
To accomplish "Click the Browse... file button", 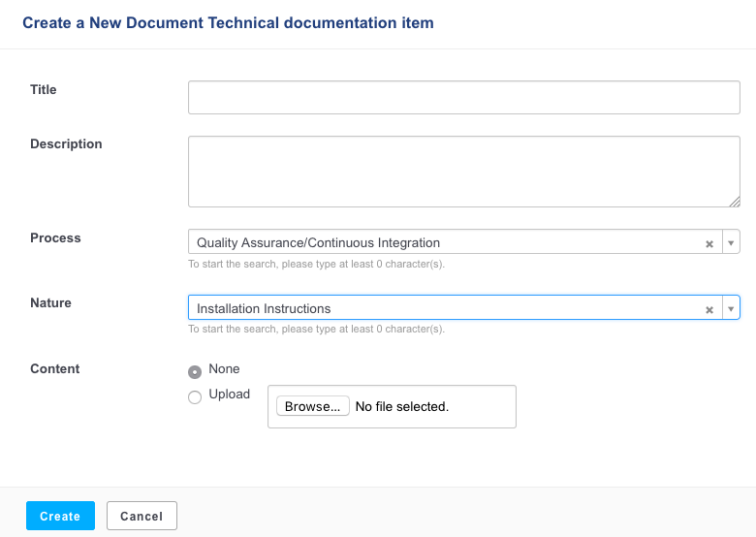I will [x=312, y=406].
